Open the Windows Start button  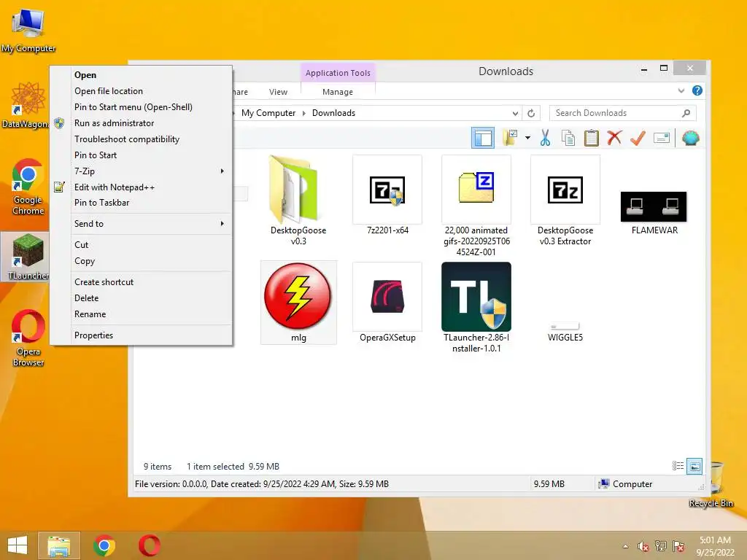(18, 545)
